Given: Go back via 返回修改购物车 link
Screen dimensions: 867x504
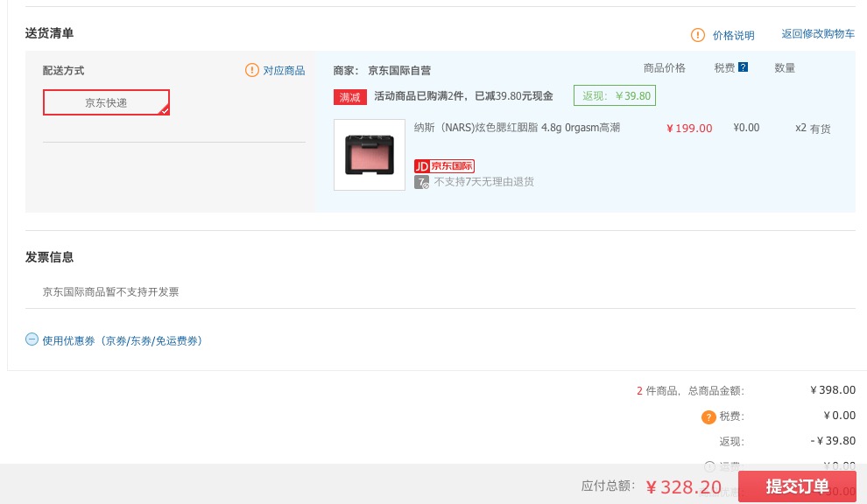Looking at the screenshot, I should [818, 34].
